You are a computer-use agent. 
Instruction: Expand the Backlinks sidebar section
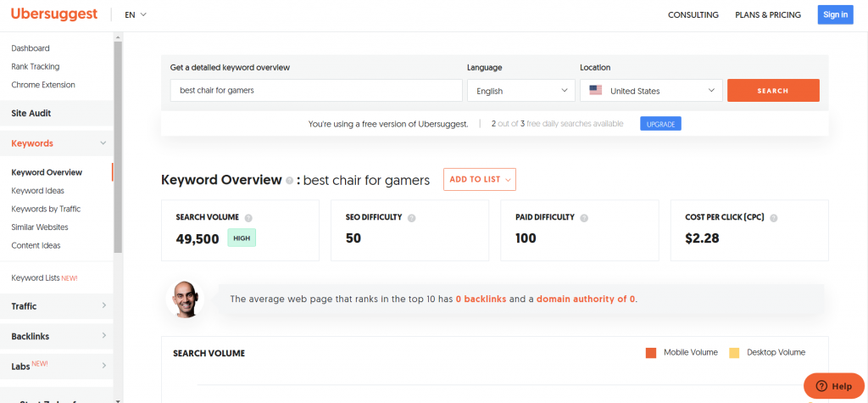point(57,336)
